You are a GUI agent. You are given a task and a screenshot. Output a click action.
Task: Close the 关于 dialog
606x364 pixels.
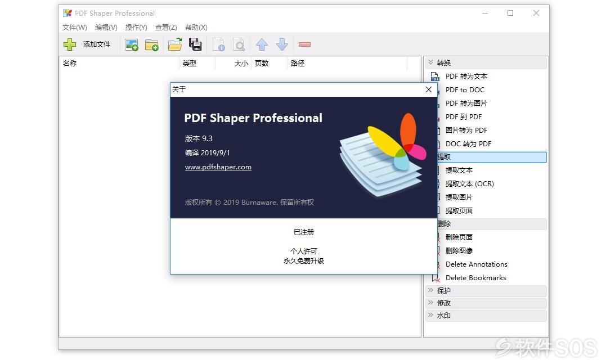pyautogui.click(x=429, y=89)
